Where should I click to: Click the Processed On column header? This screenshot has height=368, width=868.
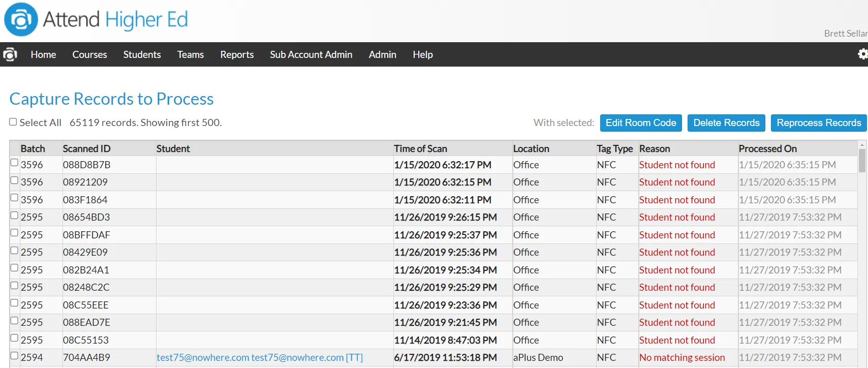(768, 148)
